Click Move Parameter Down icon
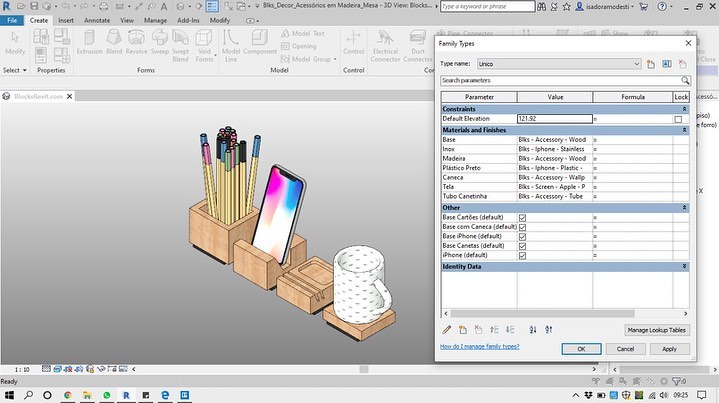 pos(510,330)
